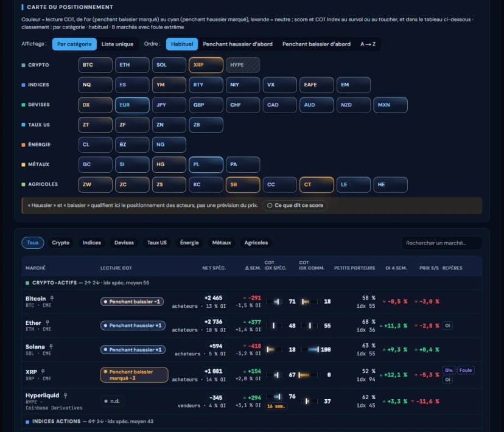Image resolution: width=504 pixels, height=432 pixels.
Task: Select the PL metals tile
Action: (206, 164)
